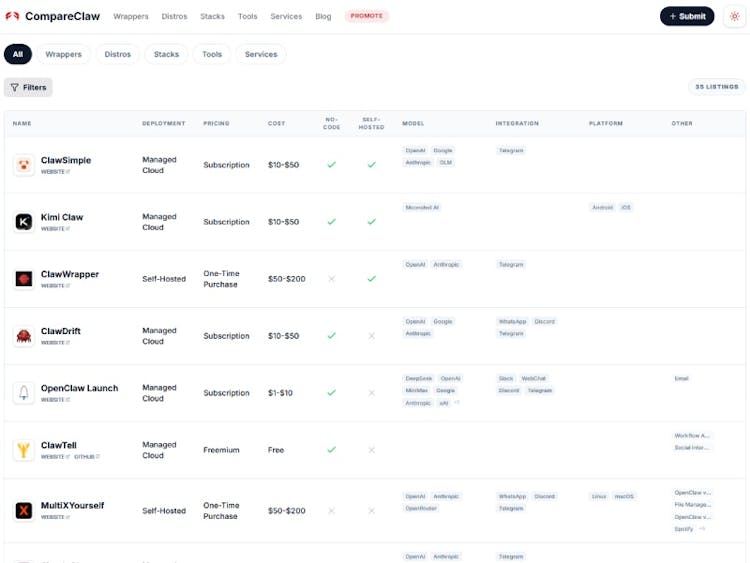The height and width of the screenshot is (563, 750).
Task: Toggle the light/dark theme icon
Action: tap(734, 16)
